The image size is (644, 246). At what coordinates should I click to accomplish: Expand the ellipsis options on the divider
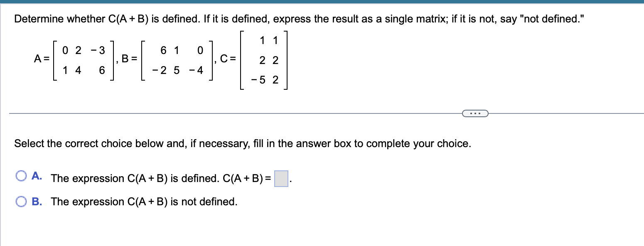tap(475, 113)
